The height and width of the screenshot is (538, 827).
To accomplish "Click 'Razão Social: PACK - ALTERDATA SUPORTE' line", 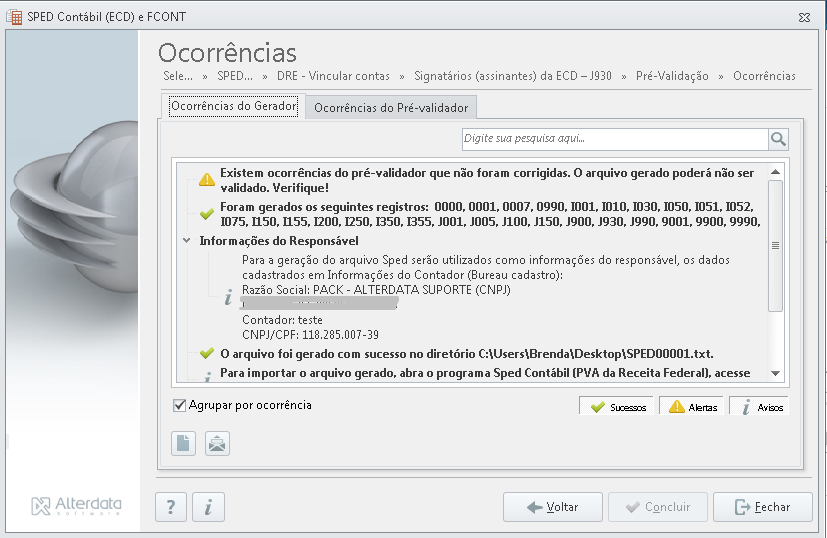I will tap(376, 290).
